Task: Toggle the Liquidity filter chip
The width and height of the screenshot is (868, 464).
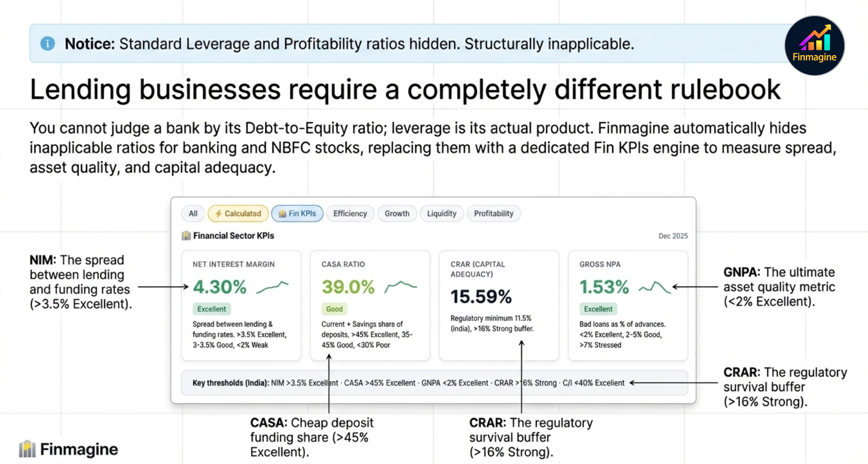Action: point(442,213)
